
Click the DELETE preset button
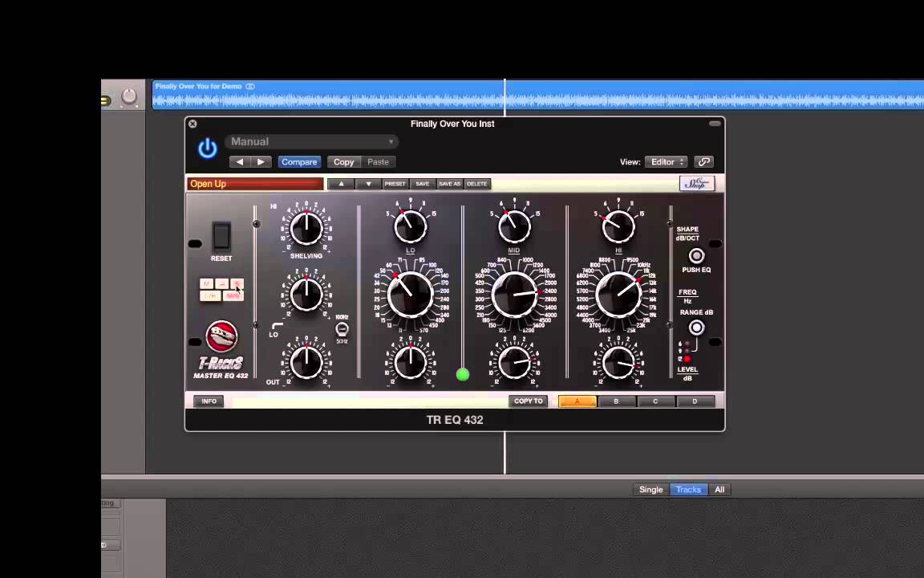click(476, 184)
